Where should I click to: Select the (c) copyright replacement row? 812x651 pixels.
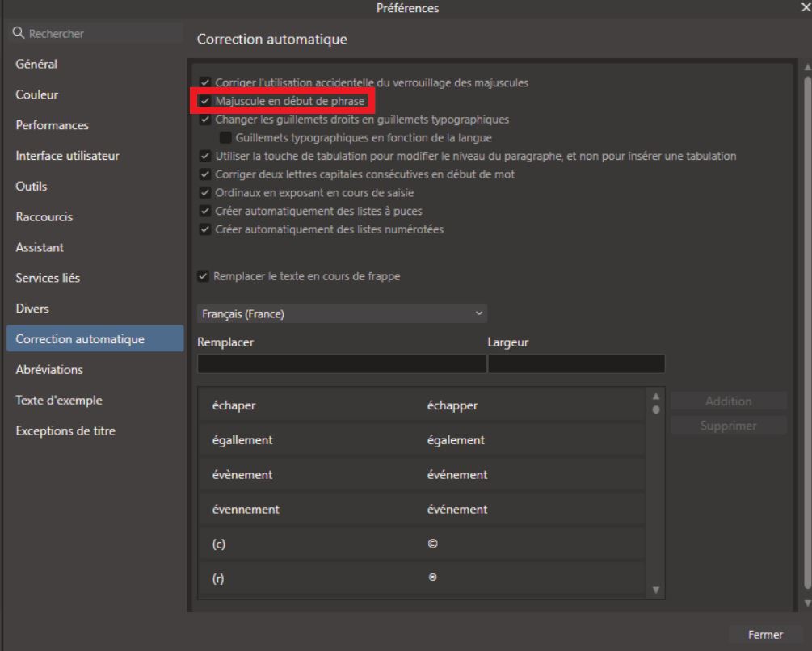[422, 544]
